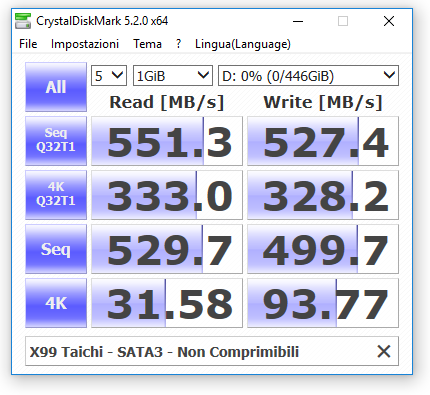Viewport: 430px width, 395px height.
Task: Open the Impostazioni menu
Action: tap(85, 44)
